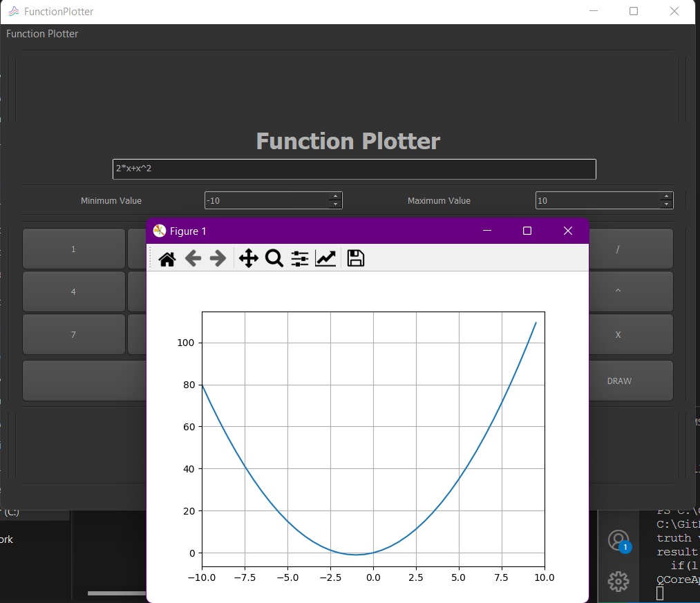Maximize the Figure 1 window
Image resolution: width=700 pixels, height=603 pixels.
pos(527,231)
